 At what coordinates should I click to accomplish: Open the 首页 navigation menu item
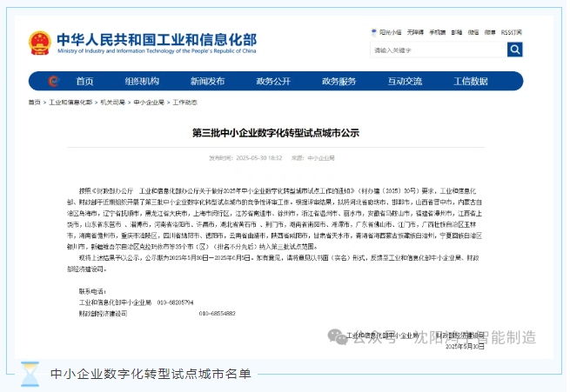tap(84, 82)
